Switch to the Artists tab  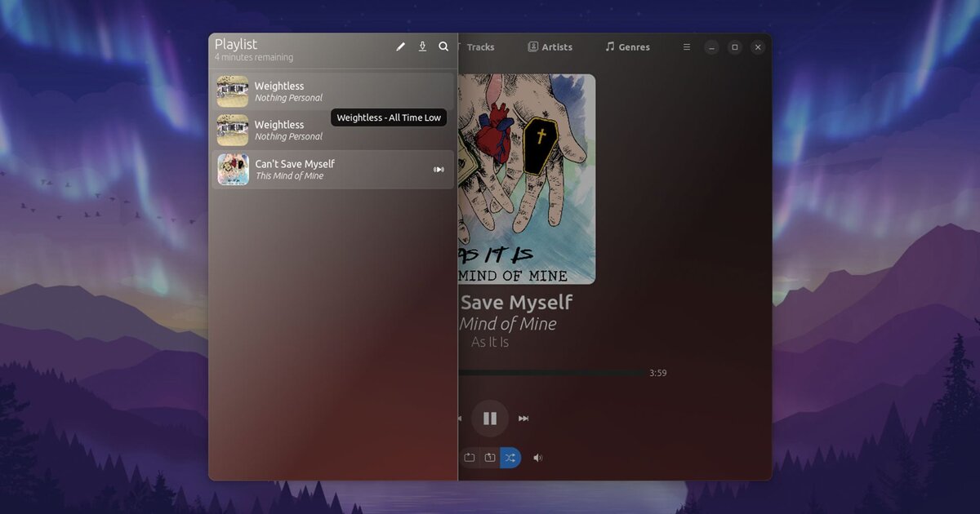point(550,47)
